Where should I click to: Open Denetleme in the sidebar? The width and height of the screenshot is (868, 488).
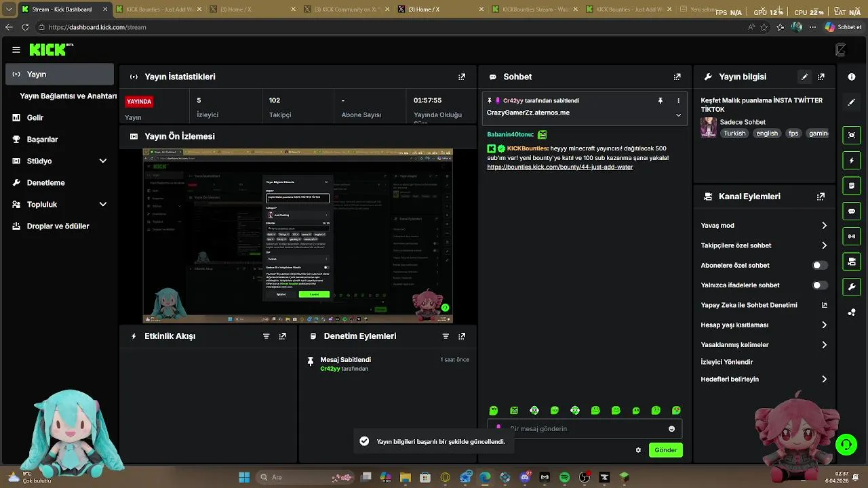tap(60, 183)
